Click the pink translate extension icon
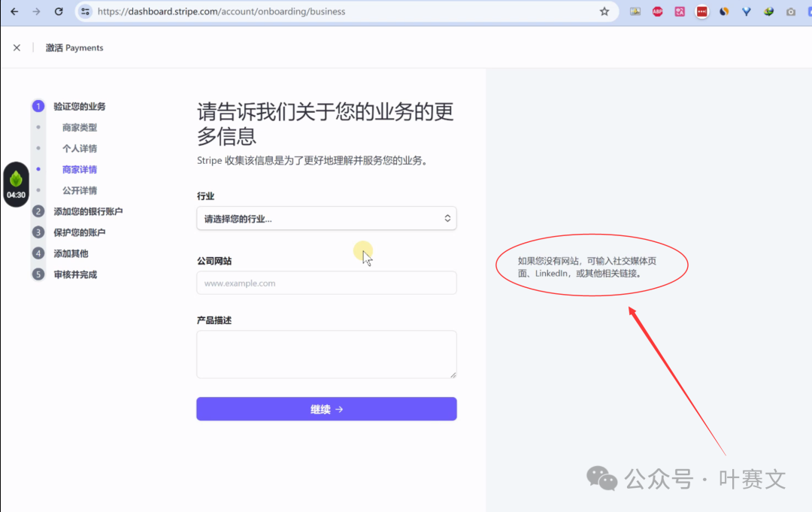 [680, 12]
